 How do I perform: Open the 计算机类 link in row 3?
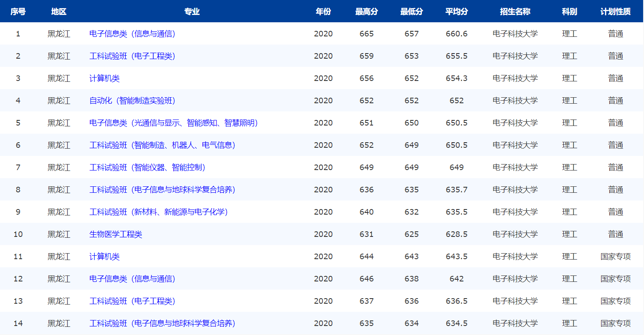coord(105,78)
